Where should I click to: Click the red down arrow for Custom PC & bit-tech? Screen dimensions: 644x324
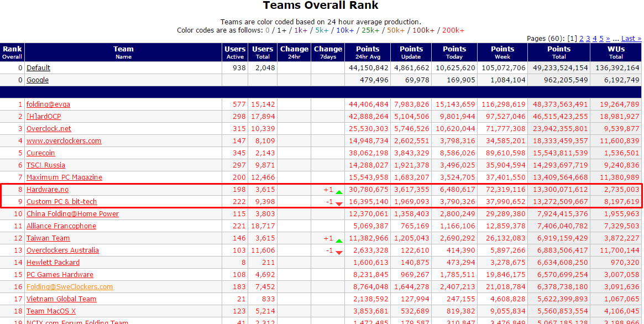[339, 203]
